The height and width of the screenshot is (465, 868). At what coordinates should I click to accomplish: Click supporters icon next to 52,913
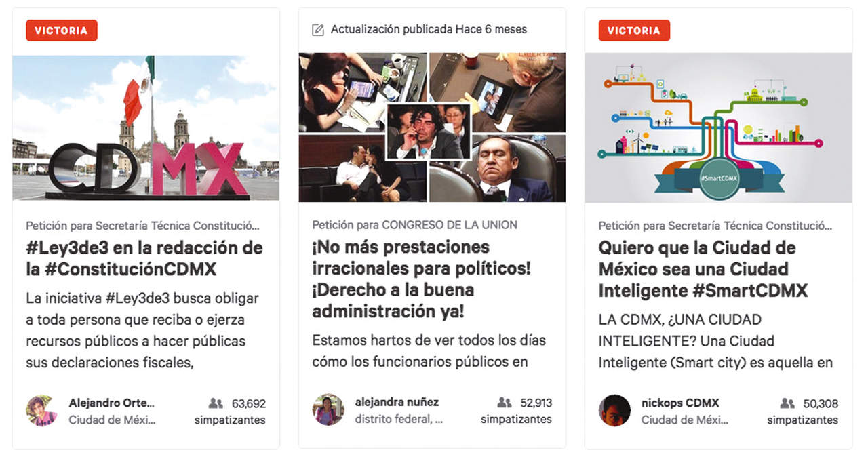504,403
